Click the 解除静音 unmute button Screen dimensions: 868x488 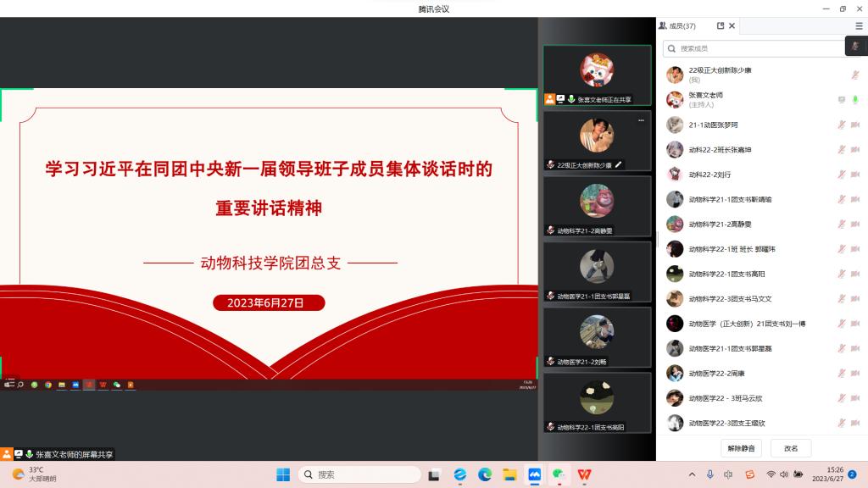tap(742, 448)
